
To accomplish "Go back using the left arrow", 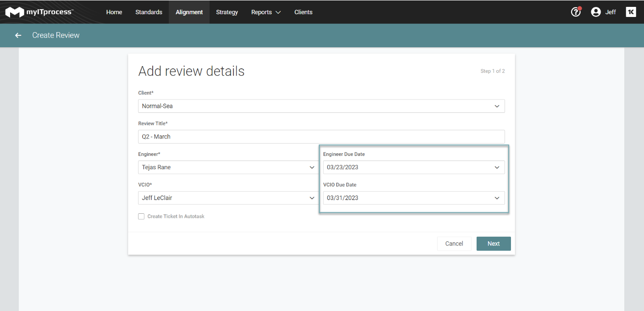I will point(18,35).
